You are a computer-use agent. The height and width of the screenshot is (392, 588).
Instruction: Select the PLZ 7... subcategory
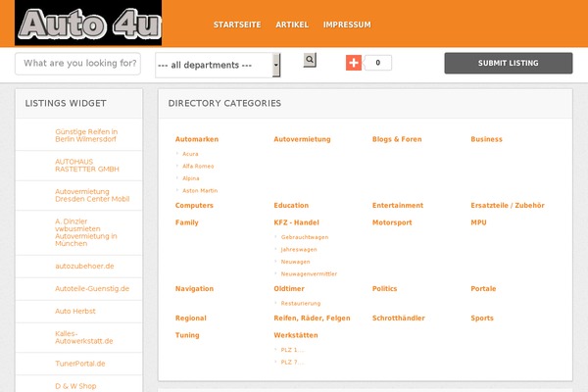pos(292,363)
